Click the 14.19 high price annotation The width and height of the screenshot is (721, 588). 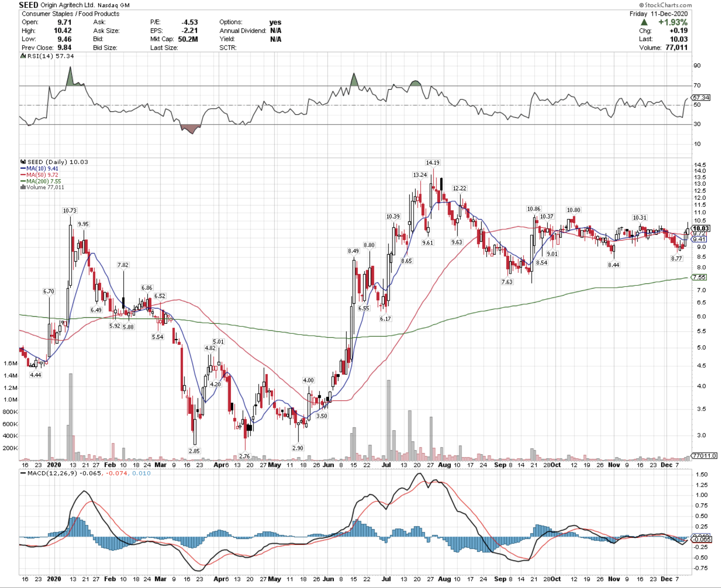pyautogui.click(x=433, y=163)
